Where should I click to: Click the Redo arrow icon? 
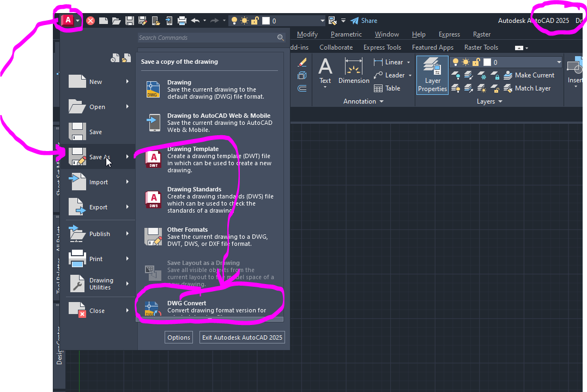pos(215,21)
